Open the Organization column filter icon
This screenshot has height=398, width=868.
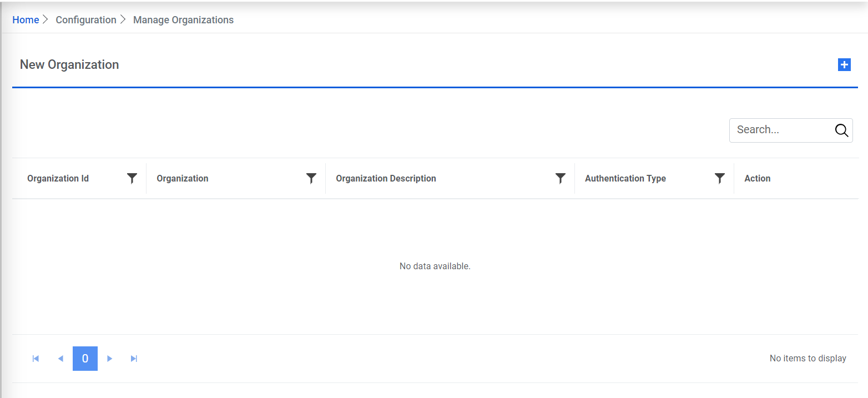point(311,178)
